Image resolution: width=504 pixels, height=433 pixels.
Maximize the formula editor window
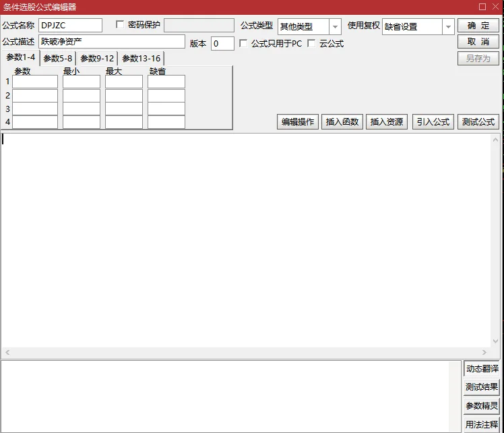[x=482, y=7]
